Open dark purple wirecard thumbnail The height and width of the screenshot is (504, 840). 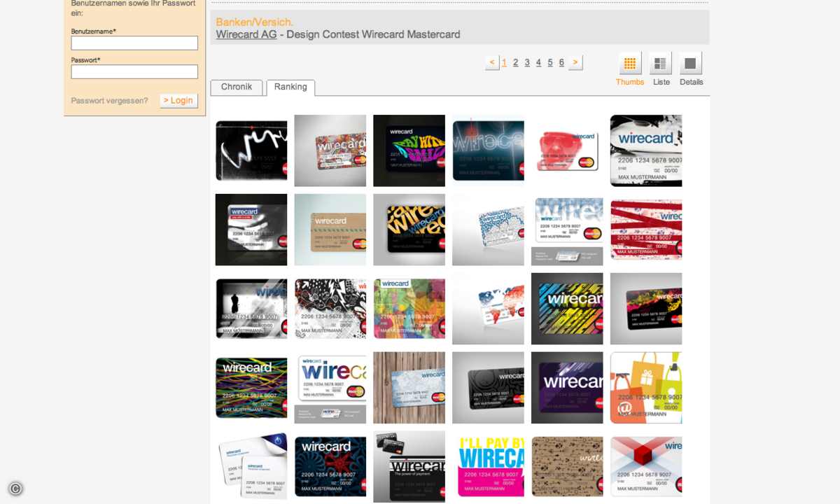click(x=567, y=388)
